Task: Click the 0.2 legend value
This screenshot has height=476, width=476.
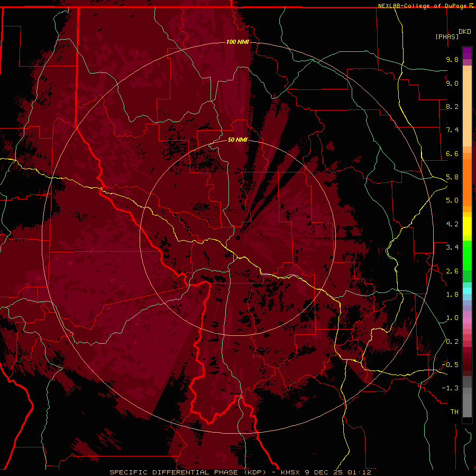Action: [452, 342]
